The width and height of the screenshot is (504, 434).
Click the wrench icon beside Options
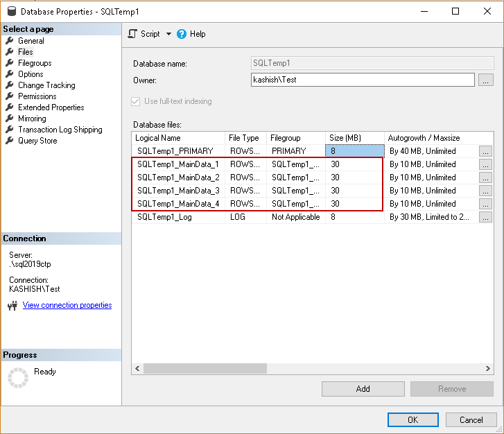point(10,73)
